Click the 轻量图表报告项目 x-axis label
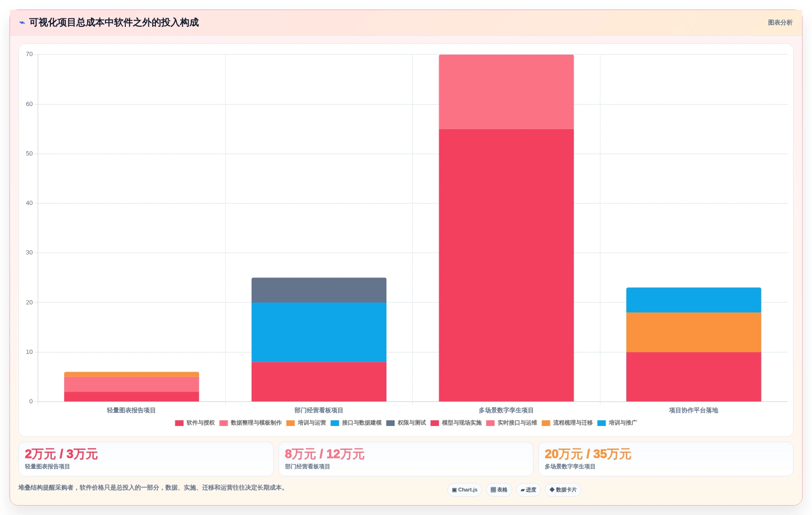This screenshot has width=812, height=515. click(131, 410)
